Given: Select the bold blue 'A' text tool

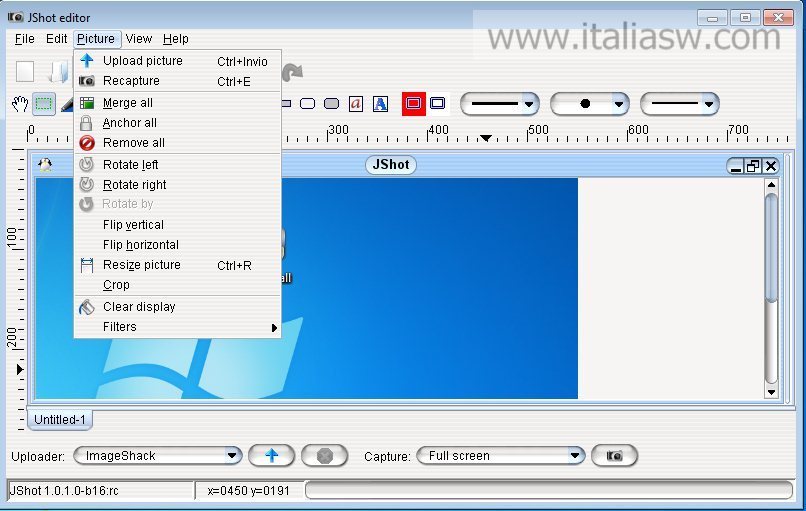Looking at the screenshot, I should pyautogui.click(x=380, y=104).
